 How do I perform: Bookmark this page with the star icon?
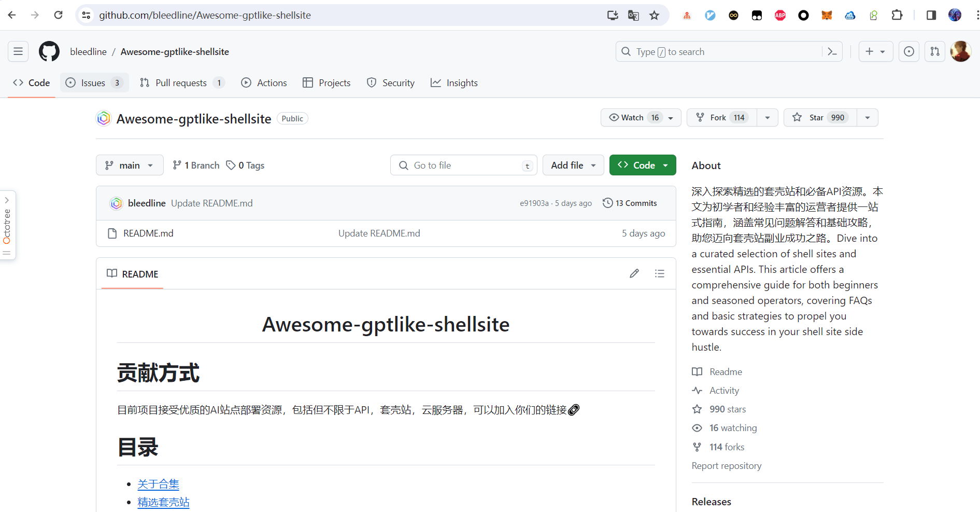tap(655, 15)
